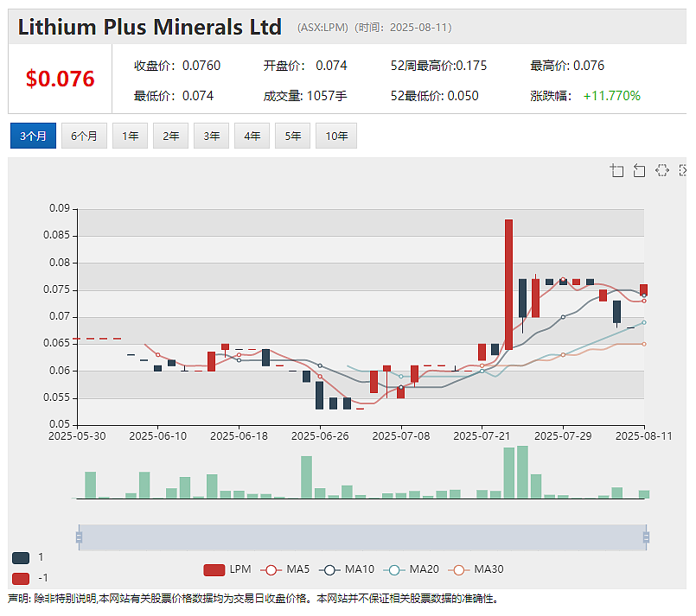Open the 5年 range tab
This screenshot has width=696, height=616.
coord(292,136)
